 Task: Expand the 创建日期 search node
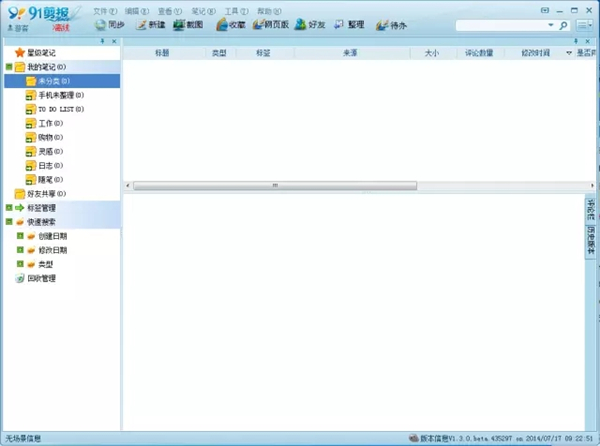pyautogui.click(x=19, y=236)
